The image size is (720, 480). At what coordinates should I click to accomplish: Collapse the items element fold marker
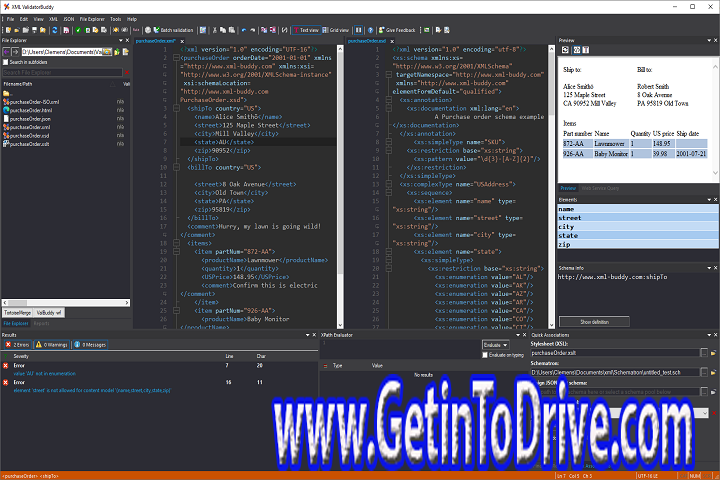coord(176,243)
